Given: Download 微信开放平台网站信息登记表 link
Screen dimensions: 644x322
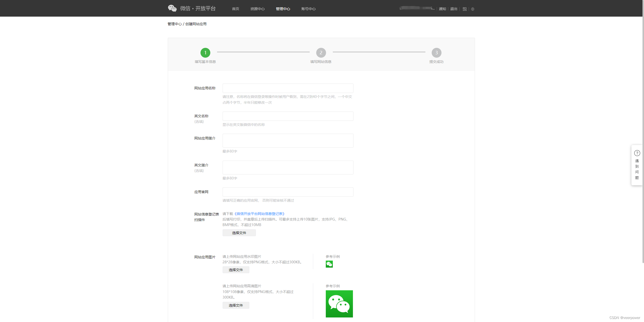Looking at the screenshot, I should point(259,214).
